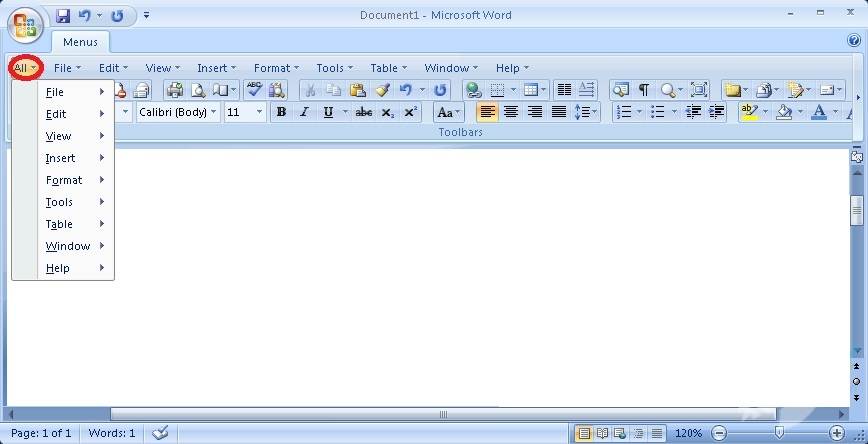The height and width of the screenshot is (444, 868).
Task: Click the Spelling and Grammar check icon
Action: pyautogui.click(x=254, y=90)
